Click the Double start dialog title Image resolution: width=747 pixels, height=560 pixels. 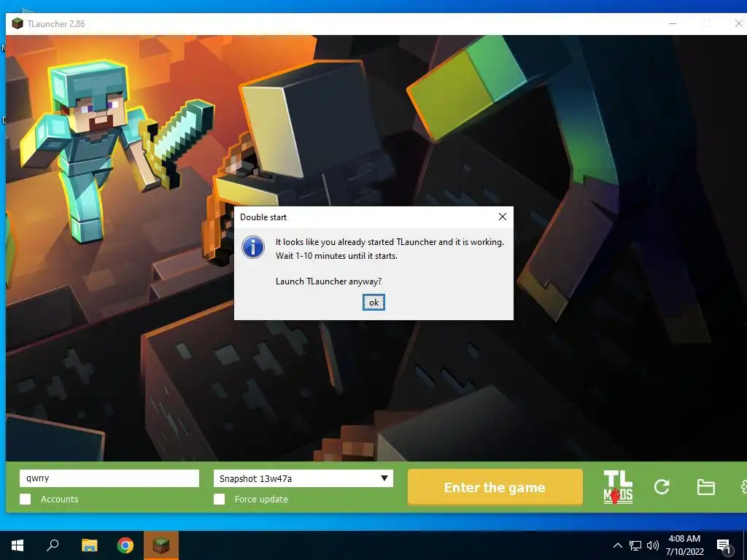tap(263, 217)
